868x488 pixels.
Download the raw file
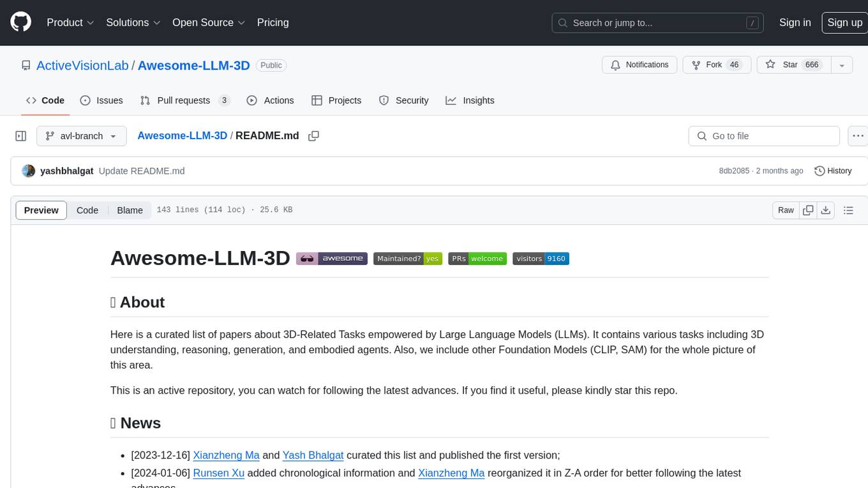click(825, 210)
